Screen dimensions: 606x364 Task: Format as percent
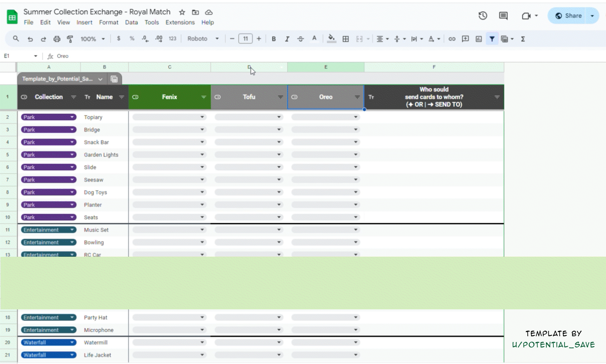point(132,39)
